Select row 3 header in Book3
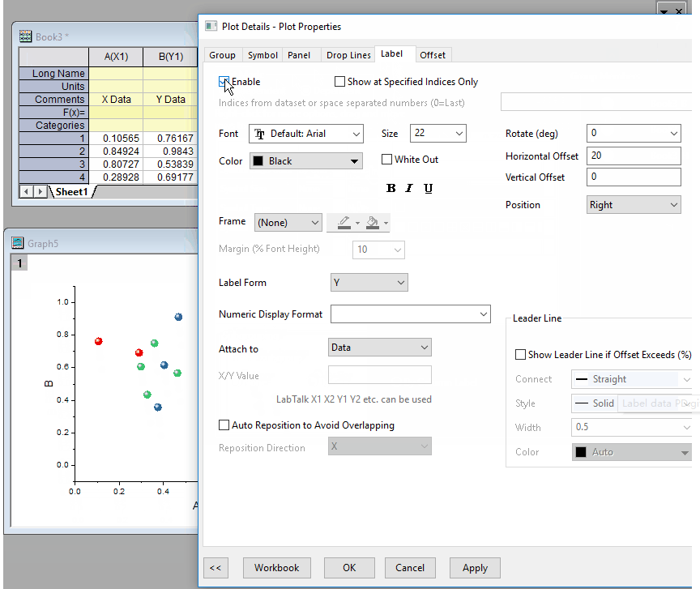 (54, 164)
